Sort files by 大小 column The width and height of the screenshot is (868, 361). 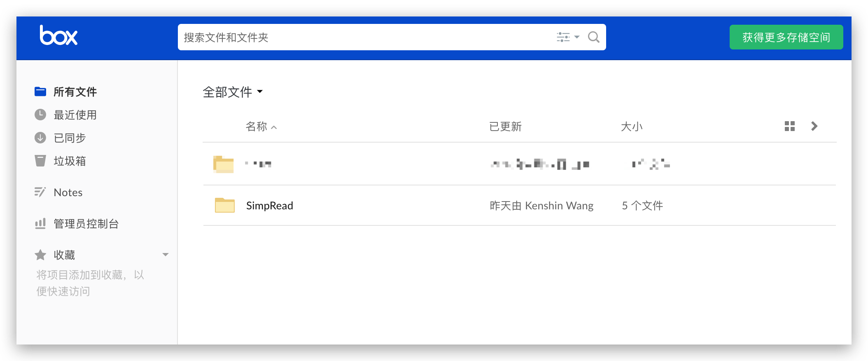[x=631, y=127]
